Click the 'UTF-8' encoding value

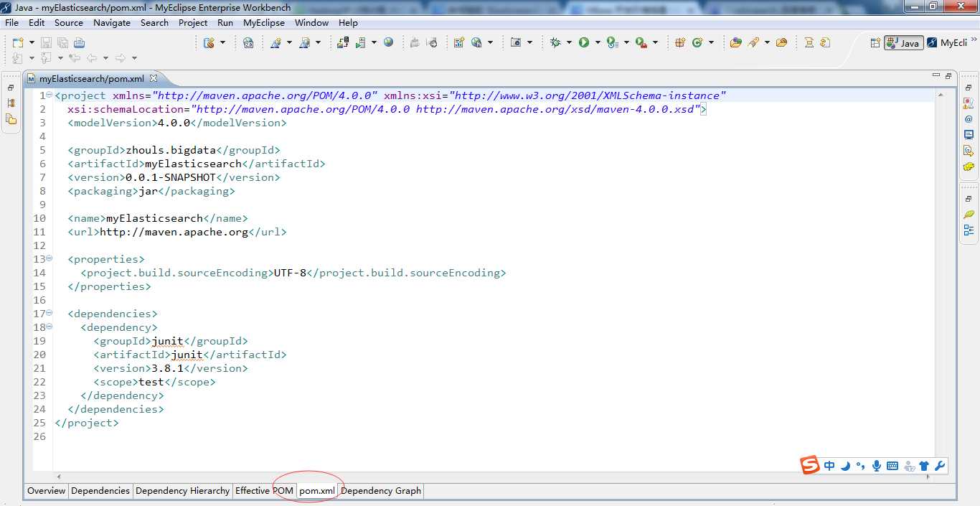click(x=290, y=273)
